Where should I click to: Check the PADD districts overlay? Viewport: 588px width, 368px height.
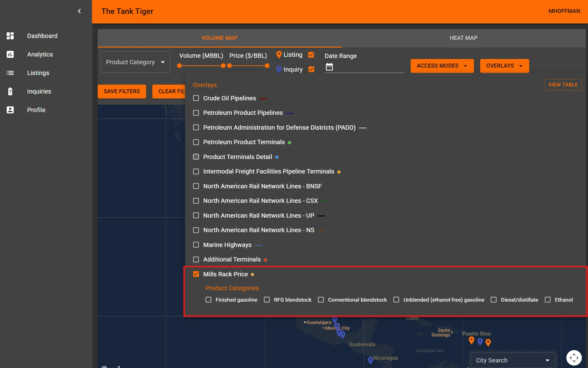click(x=196, y=128)
